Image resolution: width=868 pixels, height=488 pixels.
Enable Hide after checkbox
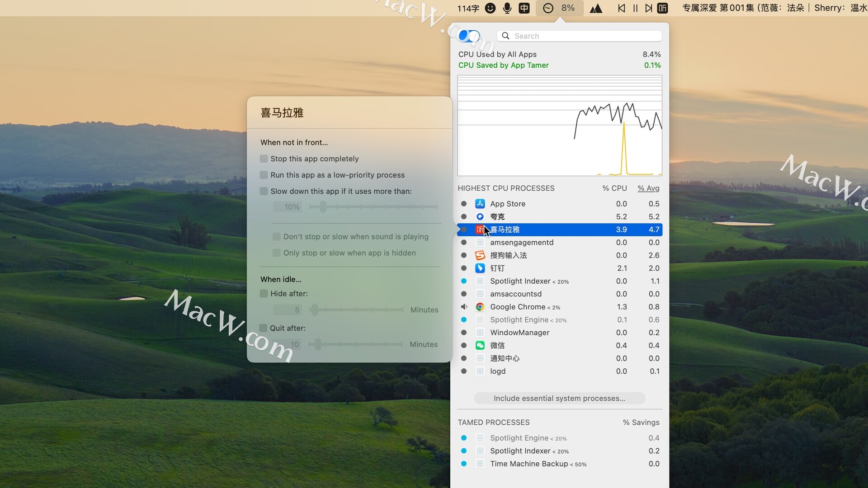[264, 294]
